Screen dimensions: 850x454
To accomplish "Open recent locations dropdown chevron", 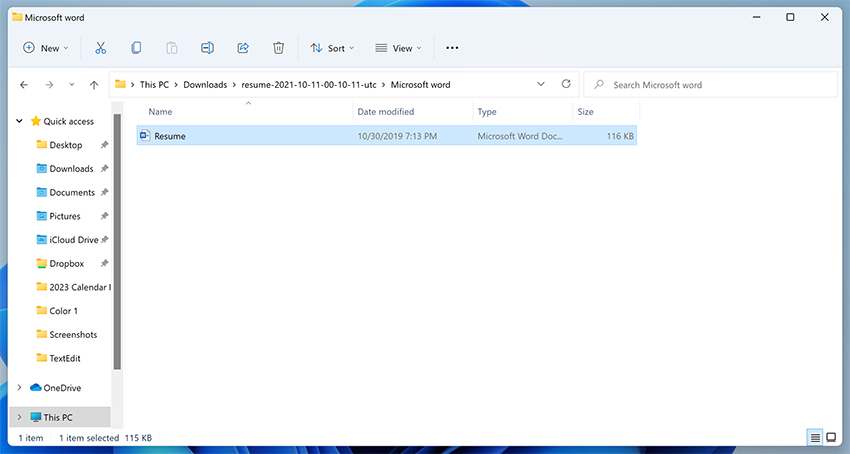I will [72, 85].
